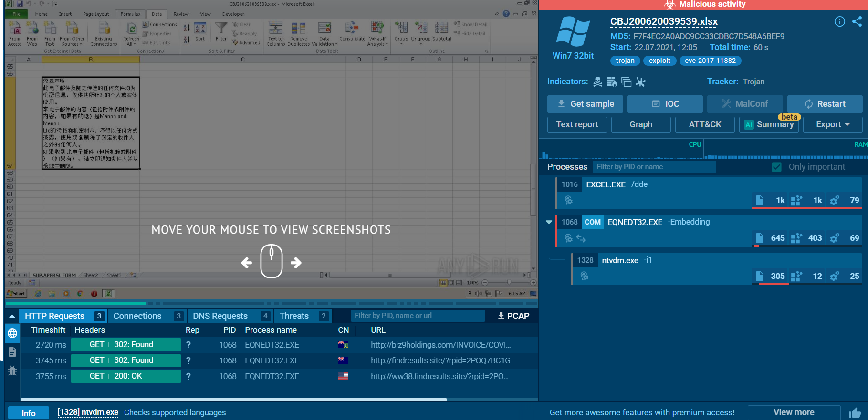Switch to the DNS Requests tab
Viewport: 868px width, 420px height.
coord(220,316)
